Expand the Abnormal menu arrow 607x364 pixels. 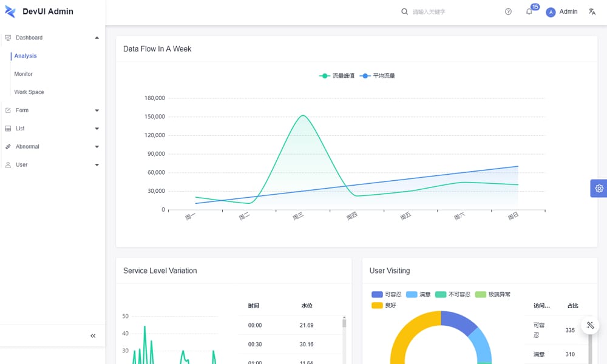(97, 147)
